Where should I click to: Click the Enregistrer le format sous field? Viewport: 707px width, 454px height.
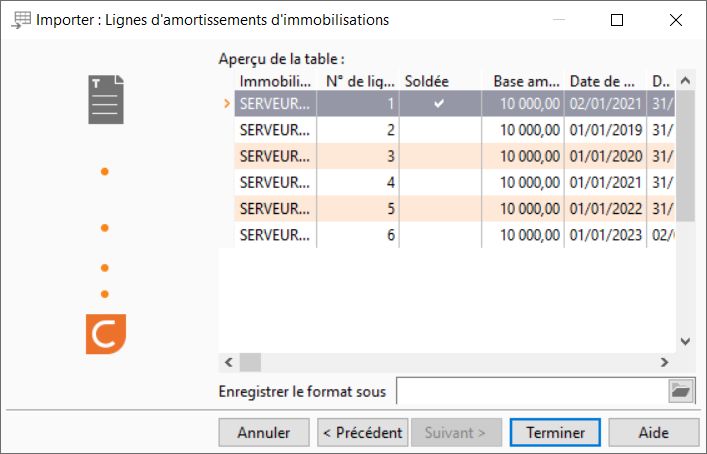click(532, 391)
